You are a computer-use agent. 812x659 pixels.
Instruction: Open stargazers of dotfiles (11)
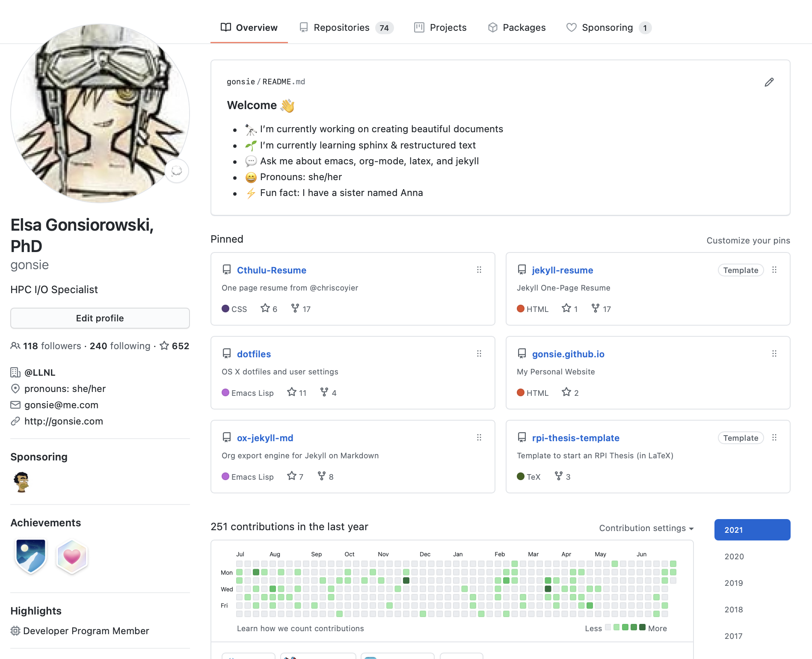297,392
